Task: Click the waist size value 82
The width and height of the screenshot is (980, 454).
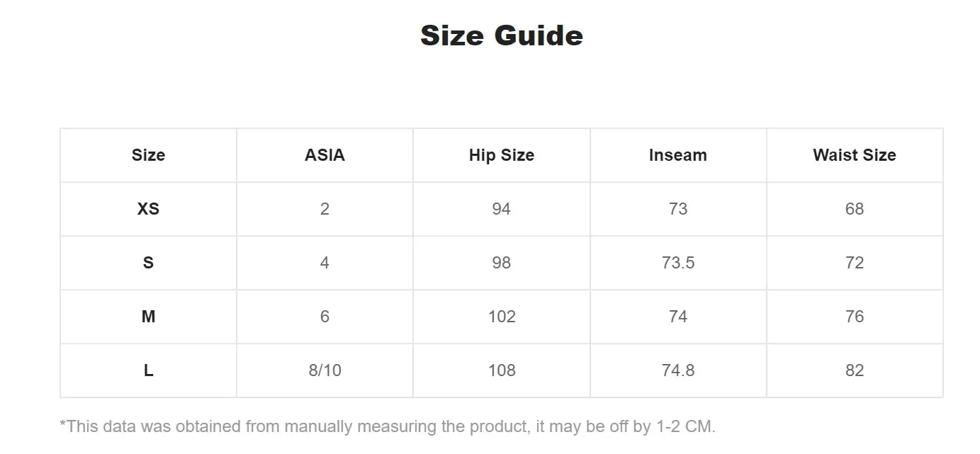Action: click(x=855, y=370)
